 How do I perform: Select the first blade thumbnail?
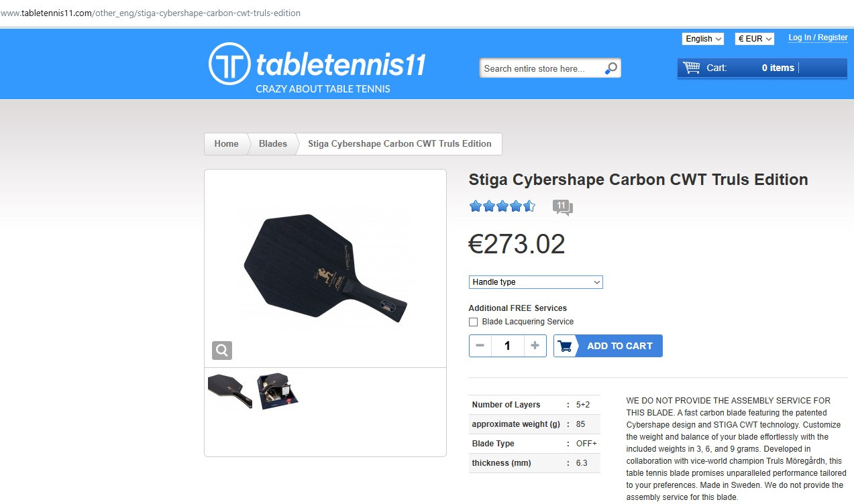tap(230, 391)
